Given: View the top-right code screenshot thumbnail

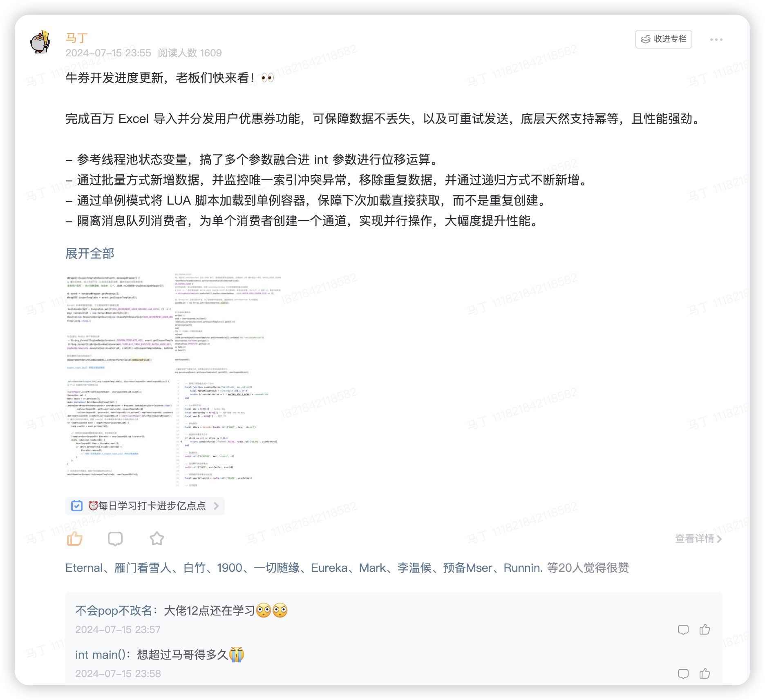Looking at the screenshot, I should pos(229,324).
